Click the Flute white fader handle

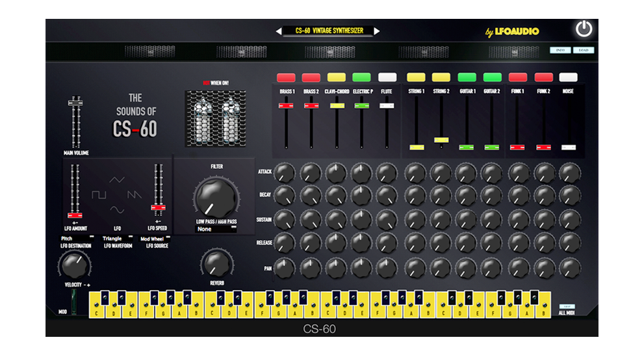click(387, 106)
